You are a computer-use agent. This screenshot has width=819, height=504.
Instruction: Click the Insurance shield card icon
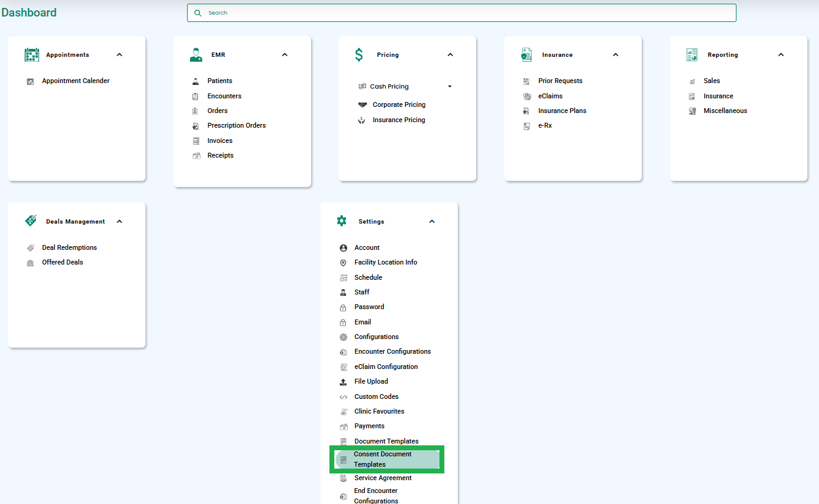(x=527, y=55)
